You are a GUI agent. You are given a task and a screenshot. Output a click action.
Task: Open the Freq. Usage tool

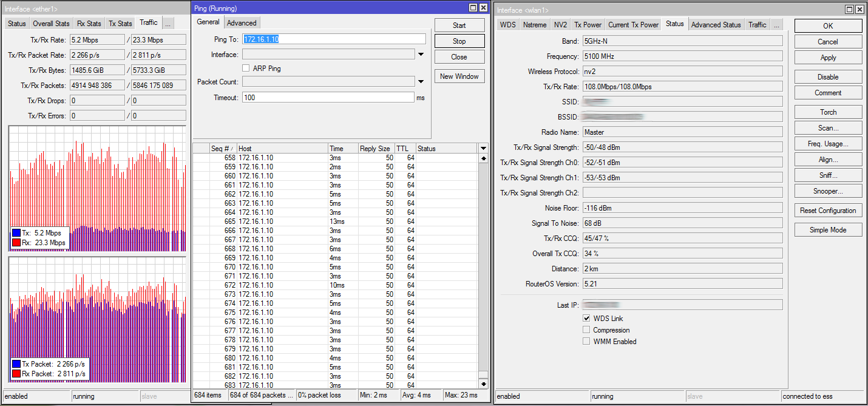pyautogui.click(x=828, y=144)
